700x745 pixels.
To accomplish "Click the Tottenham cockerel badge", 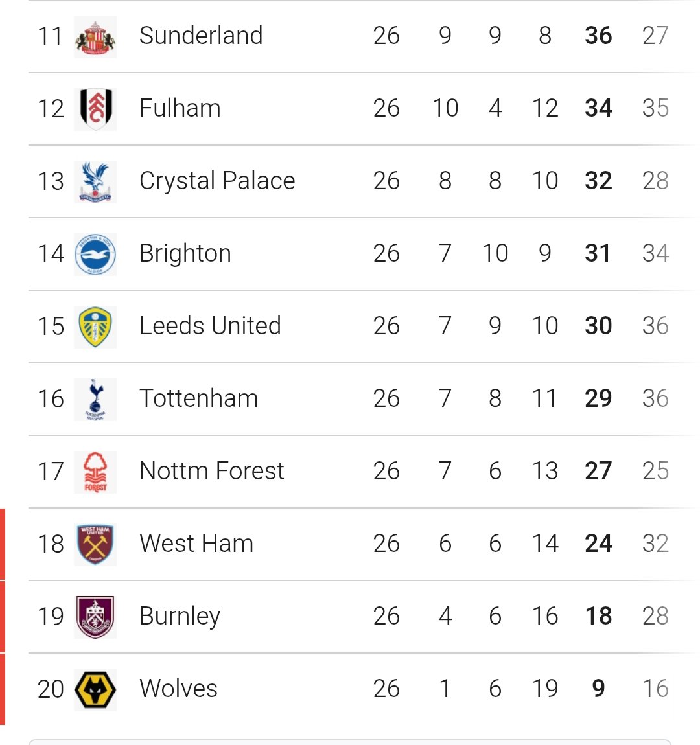I will (x=95, y=399).
